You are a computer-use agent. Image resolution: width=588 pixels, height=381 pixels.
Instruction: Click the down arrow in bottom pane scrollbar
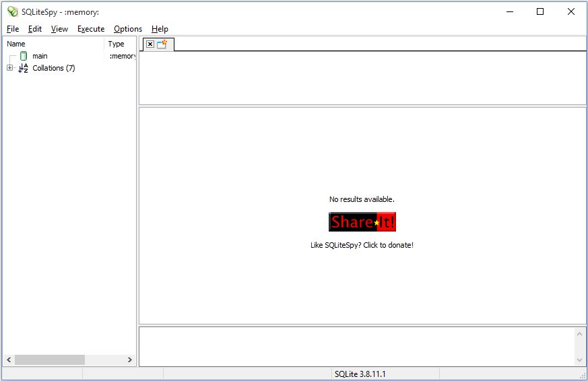(x=579, y=360)
